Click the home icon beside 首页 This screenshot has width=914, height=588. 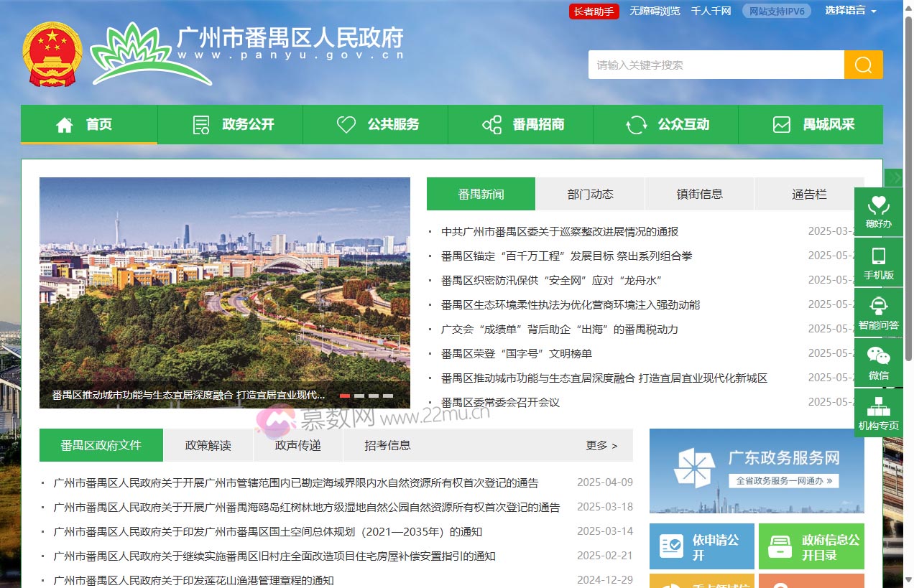tap(64, 123)
